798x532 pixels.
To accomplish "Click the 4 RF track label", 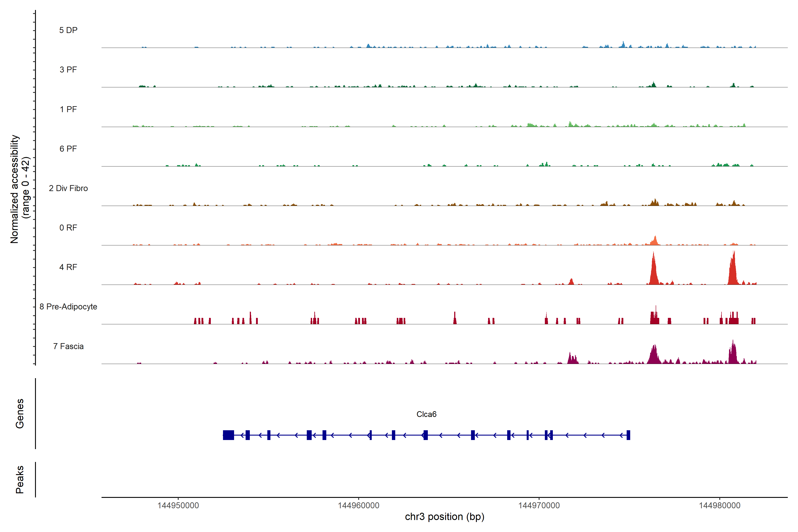I will pos(68,267).
